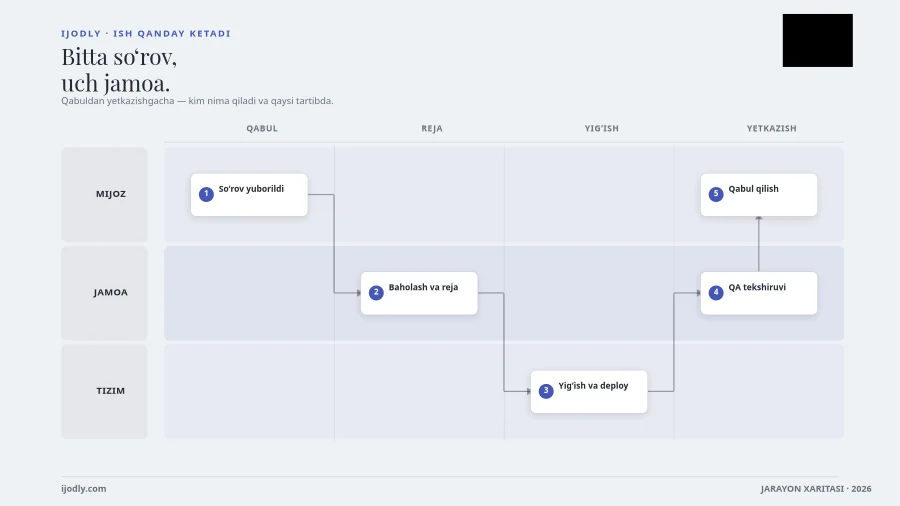900x506 pixels.
Task: Click the YIG'ISH column header
Action: click(602, 129)
